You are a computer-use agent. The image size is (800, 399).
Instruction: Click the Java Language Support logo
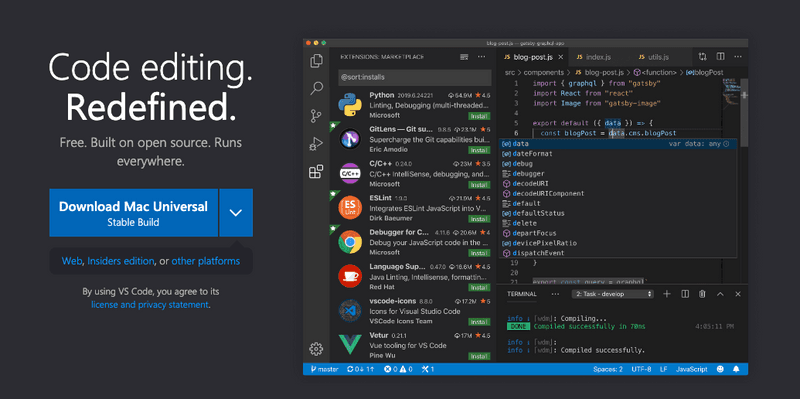[350, 276]
